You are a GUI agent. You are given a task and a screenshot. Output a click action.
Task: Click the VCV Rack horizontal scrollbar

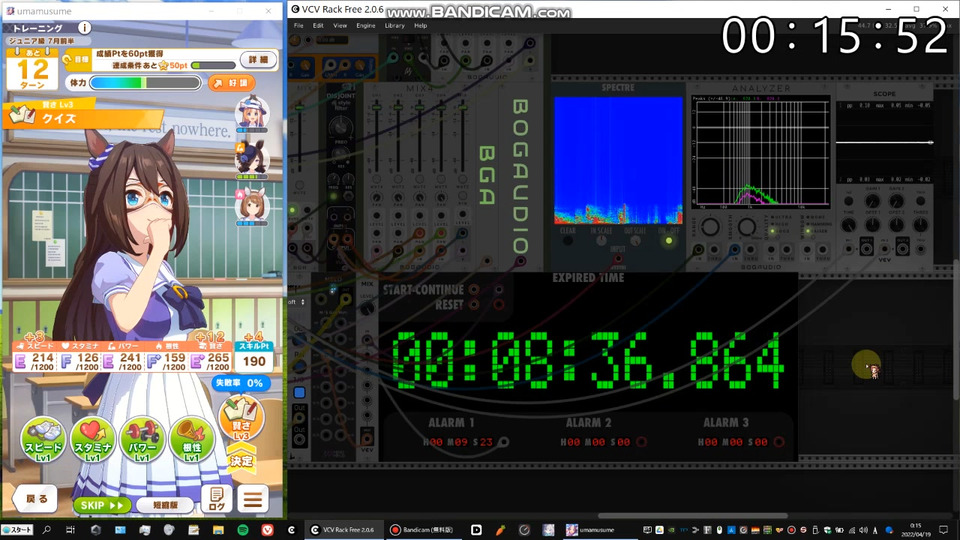[692, 516]
